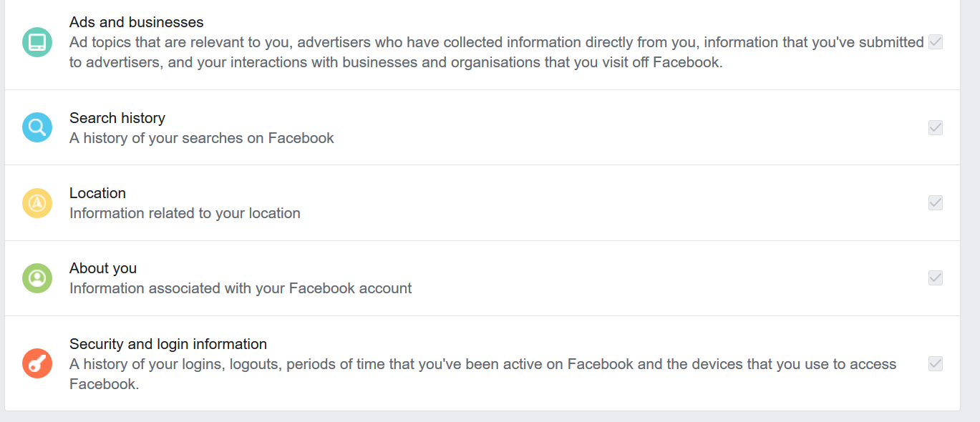Toggle the Ads and businesses checkbox
The width and height of the screenshot is (980, 422).
[x=935, y=42]
